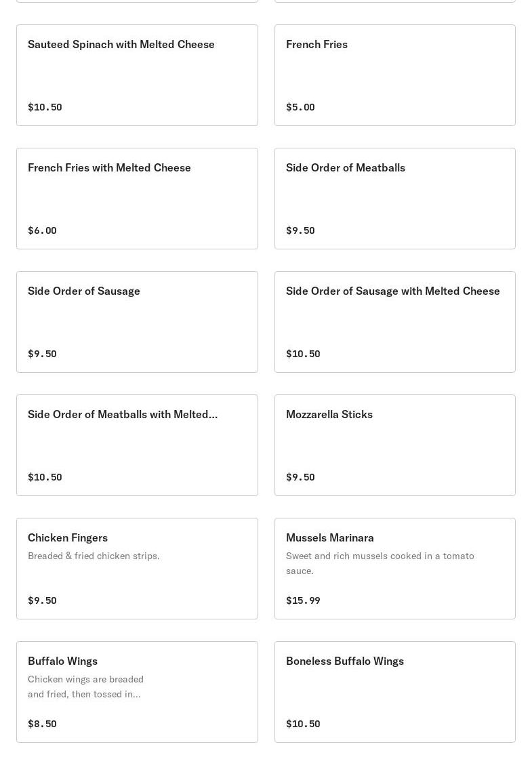Screen dimensions: 532x757
Task: Click the $5.00 French Fries price
Action: [x=300, y=107]
